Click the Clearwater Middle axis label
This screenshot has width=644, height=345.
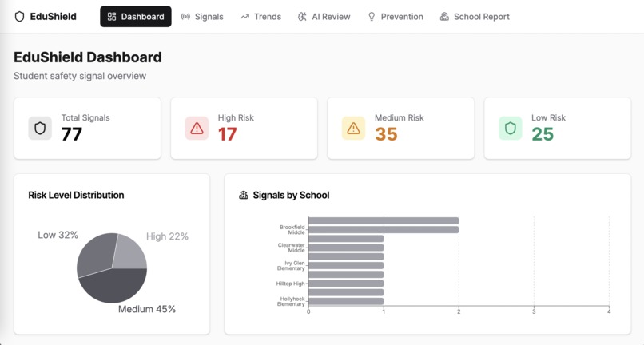click(x=291, y=248)
